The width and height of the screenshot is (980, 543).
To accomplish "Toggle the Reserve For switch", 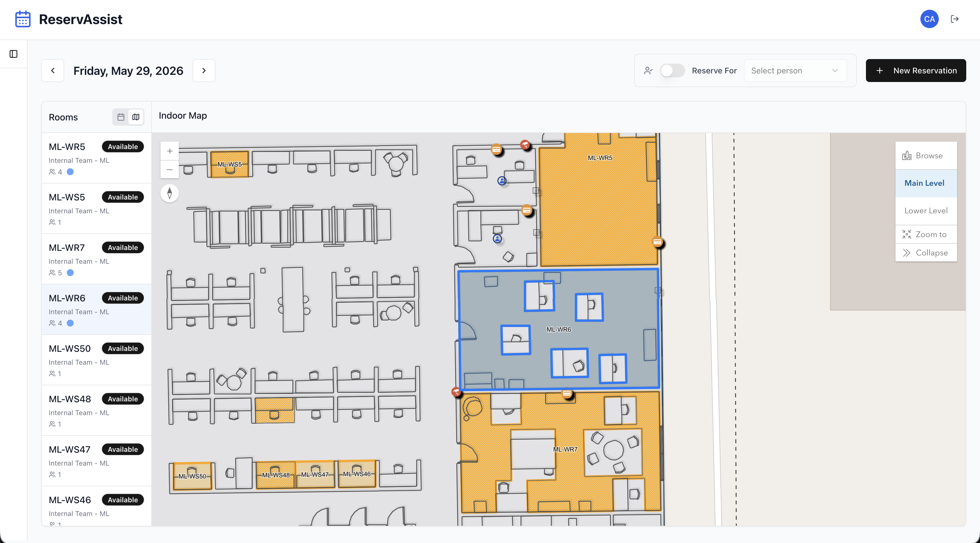I will [672, 71].
